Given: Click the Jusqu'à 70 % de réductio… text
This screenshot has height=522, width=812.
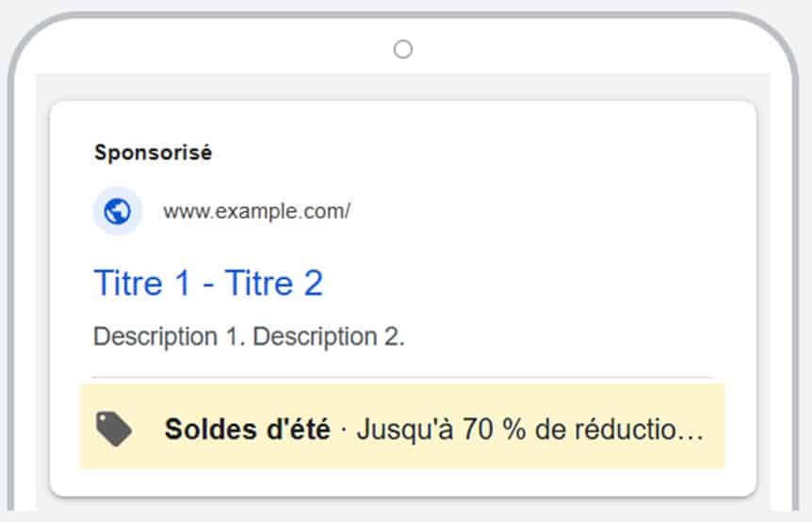Looking at the screenshot, I should point(530,430).
